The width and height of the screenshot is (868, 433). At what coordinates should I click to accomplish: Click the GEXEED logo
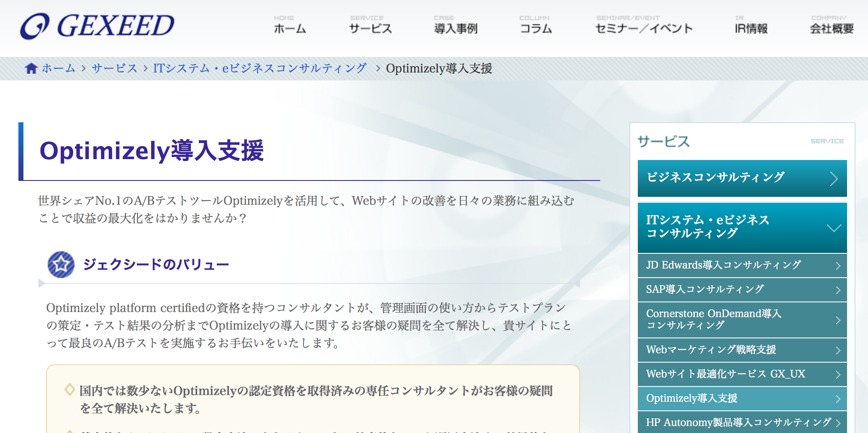coord(97,26)
